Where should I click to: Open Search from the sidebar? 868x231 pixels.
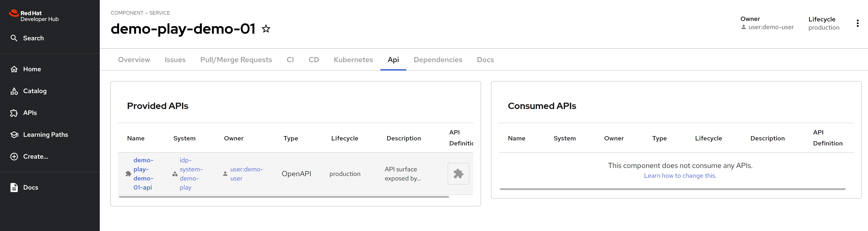(x=33, y=38)
